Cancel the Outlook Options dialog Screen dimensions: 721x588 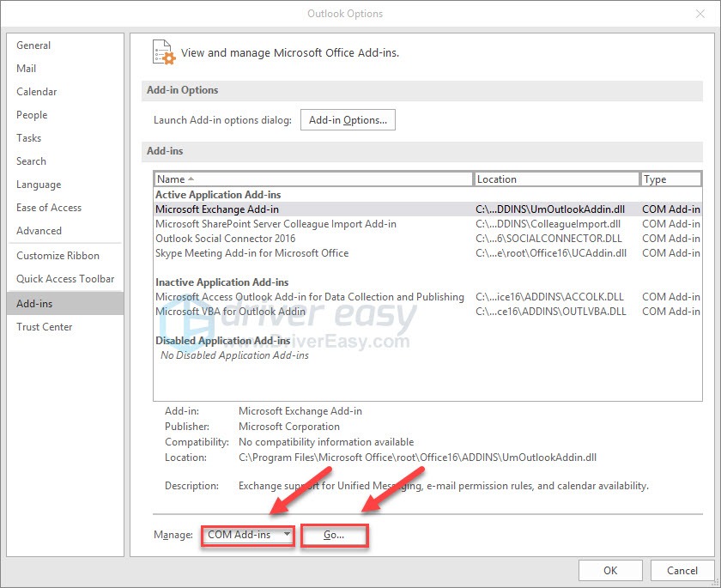coord(681,569)
